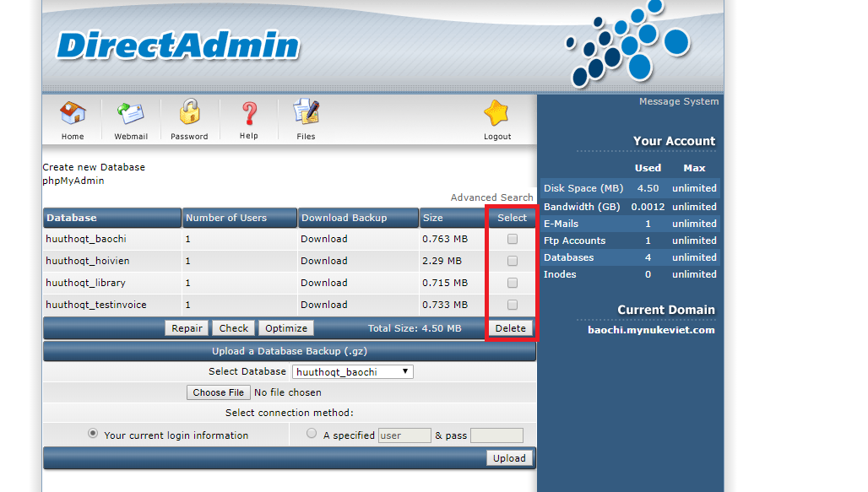
Task: Select the huuthoqt_hoivien database checkbox
Action: pyautogui.click(x=513, y=261)
